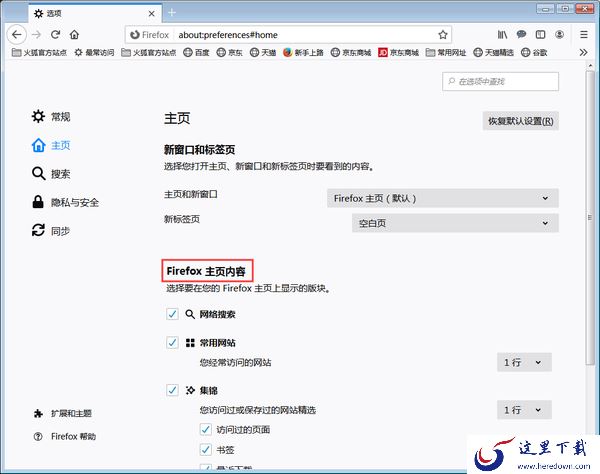Click the vertical scrollbar thumb
The image size is (600, 474).
[590, 218]
